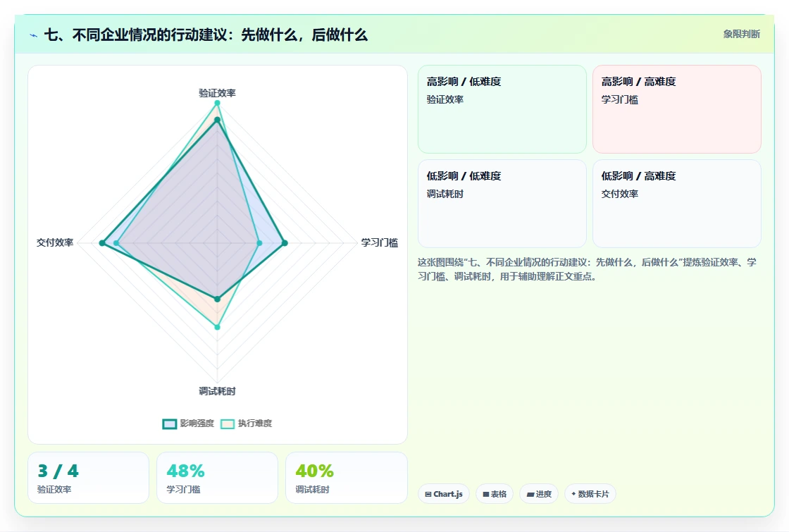789x532 pixels.
Task: Click the light teal 执行难度 point on 验证效率 axis
Action: (x=218, y=103)
